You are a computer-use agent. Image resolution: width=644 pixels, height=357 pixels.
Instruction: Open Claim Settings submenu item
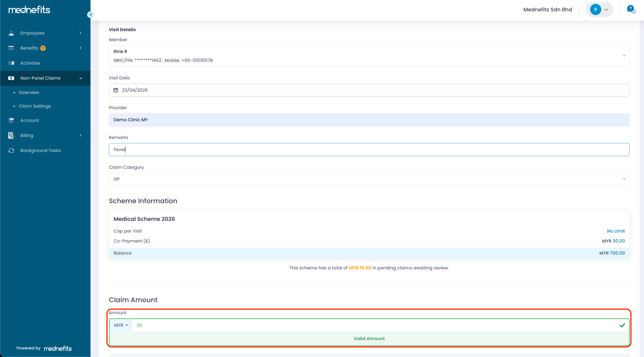click(x=35, y=106)
